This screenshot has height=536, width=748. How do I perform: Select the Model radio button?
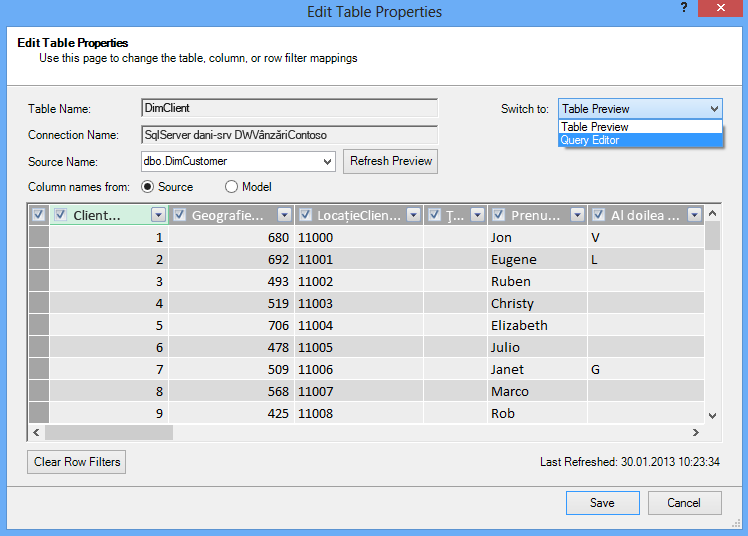click(x=231, y=186)
